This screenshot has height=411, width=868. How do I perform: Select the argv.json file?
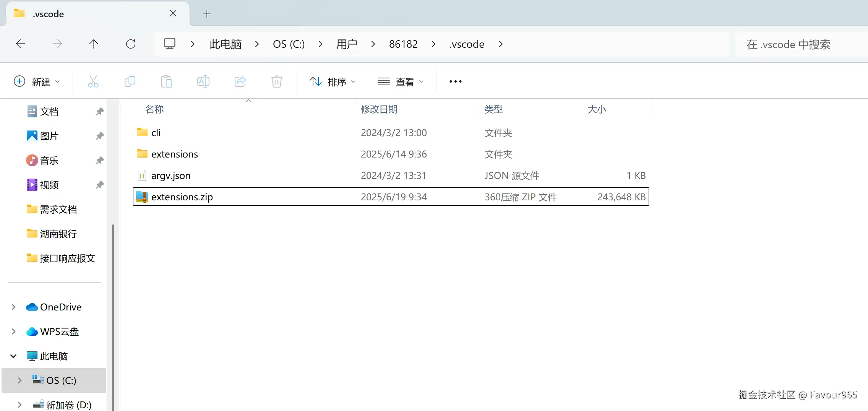pos(391,175)
